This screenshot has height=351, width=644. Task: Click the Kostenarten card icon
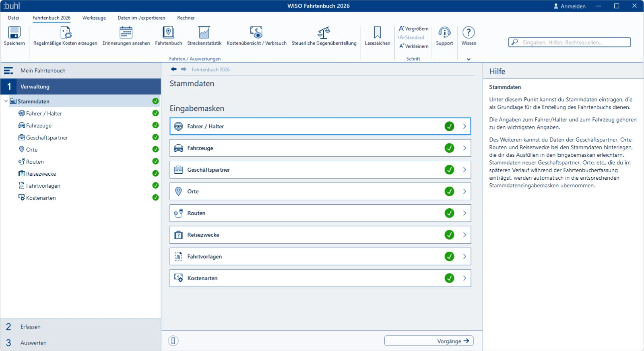coord(178,278)
